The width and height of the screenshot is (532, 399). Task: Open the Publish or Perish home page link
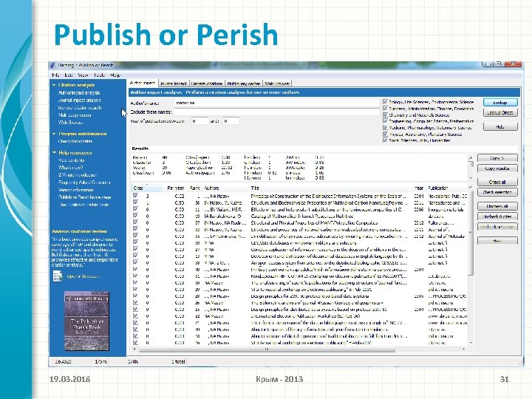[x=84, y=197]
